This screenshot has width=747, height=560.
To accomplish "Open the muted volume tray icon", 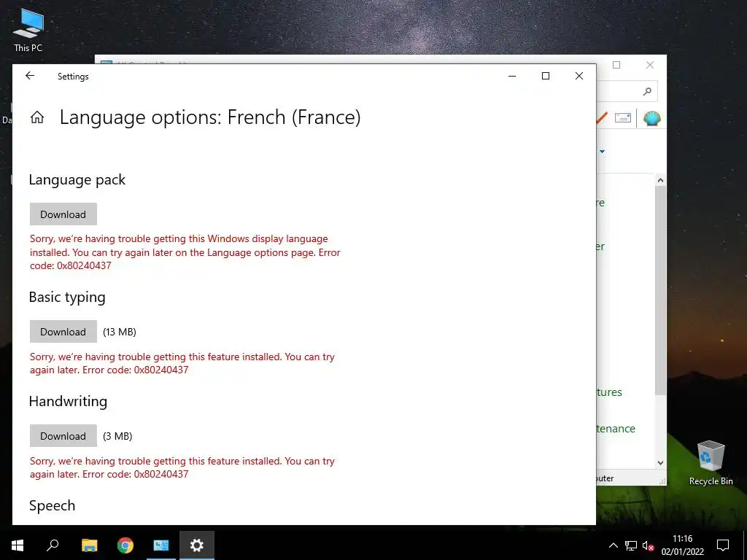I will point(648,545).
